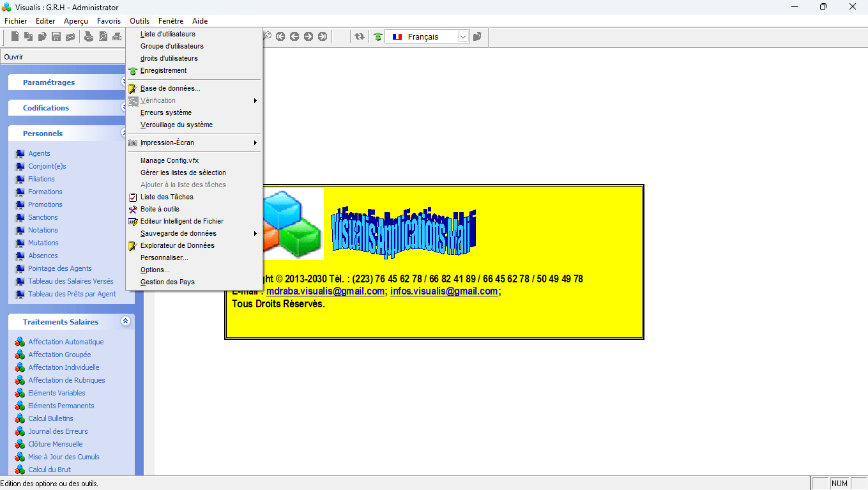Collapse the Traitements Salaires panel chevron
The image size is (868, 490).
click(x=126, y=321)
